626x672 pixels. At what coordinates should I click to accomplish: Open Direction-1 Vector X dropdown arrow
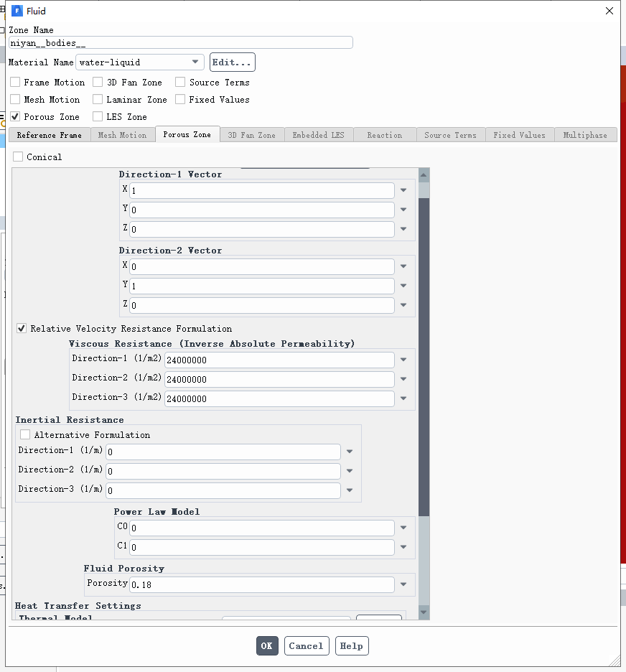pos(403,190)
